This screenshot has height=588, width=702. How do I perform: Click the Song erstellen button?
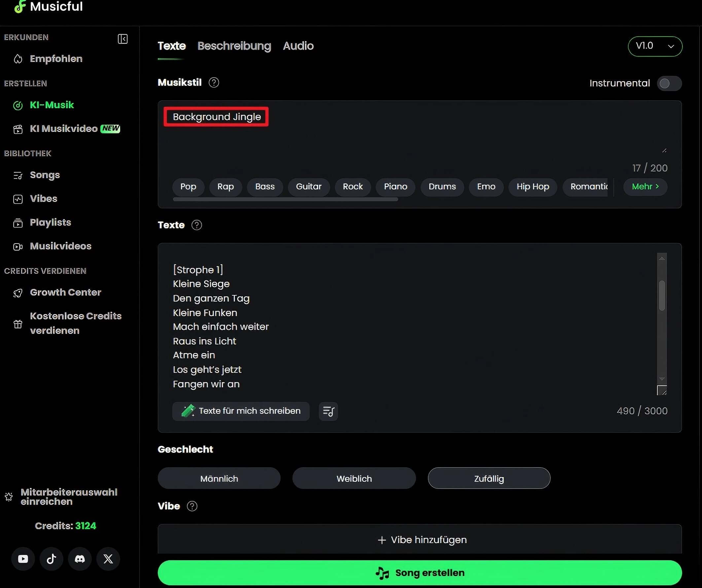(x=420, y=572)
